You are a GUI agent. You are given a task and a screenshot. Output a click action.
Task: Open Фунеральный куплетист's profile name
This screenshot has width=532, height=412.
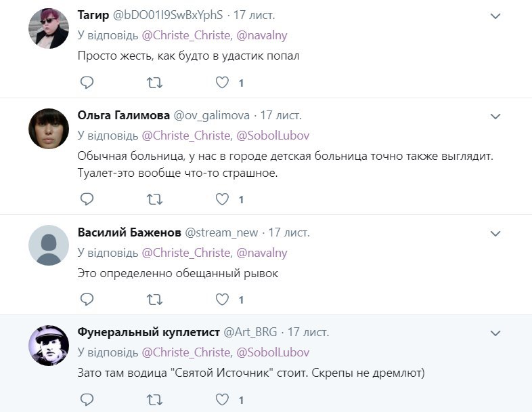point(149,333)
